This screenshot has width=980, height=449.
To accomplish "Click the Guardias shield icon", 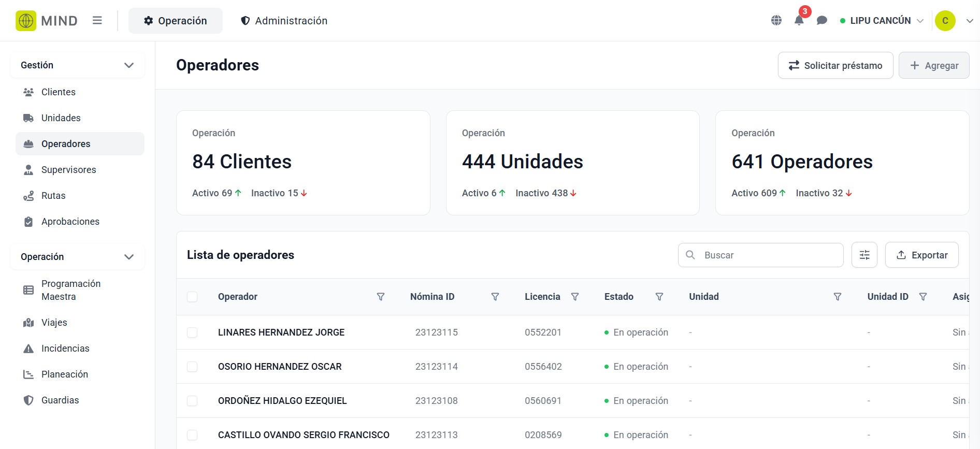I will tap(28, 400).
